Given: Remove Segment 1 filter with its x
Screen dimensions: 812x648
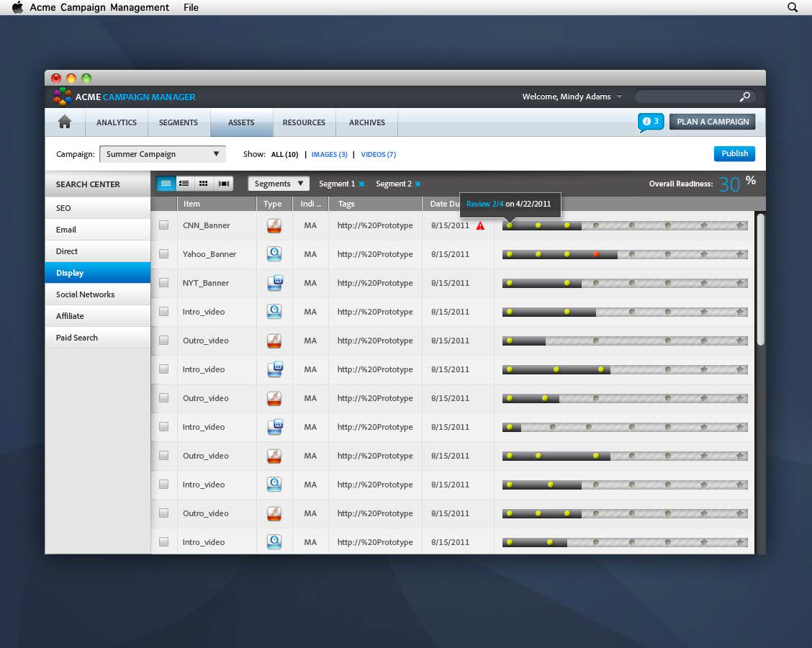Looking at the screenshot, I should click(x=362, y=184).
